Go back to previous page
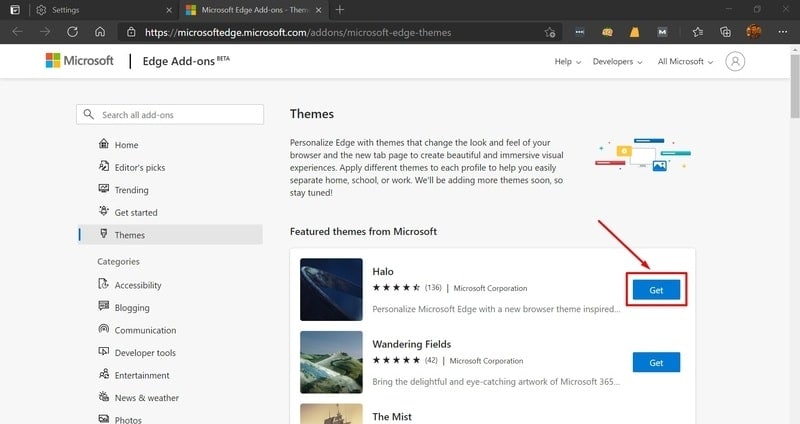800x424 pixels. click(17, 32)
